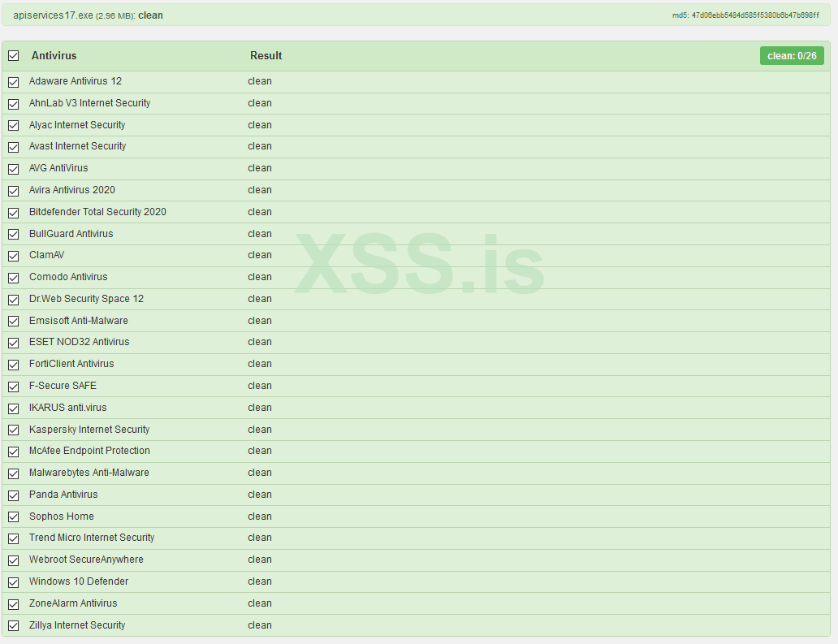
Task: Click the Antivirus column header
Action: click(x=54, y=56)
